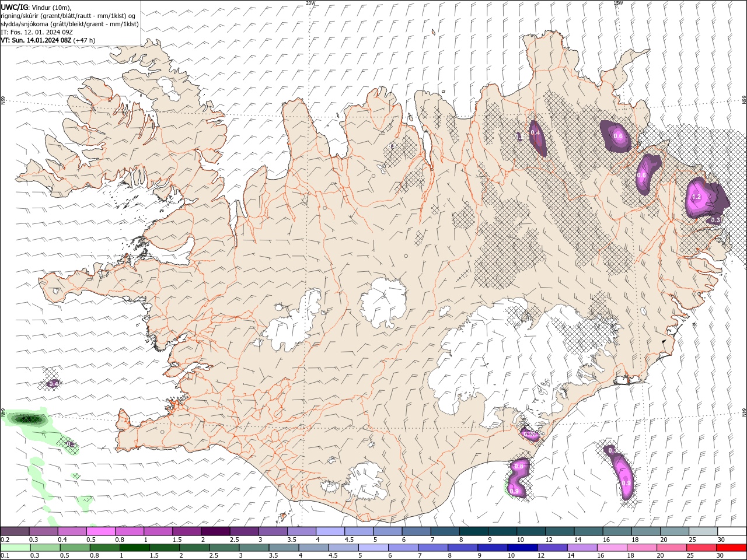Click the 0.8 value on the south coast blob
Image resolution: width=747 pixels, height=560 pixels.
[x=518, y=466]
